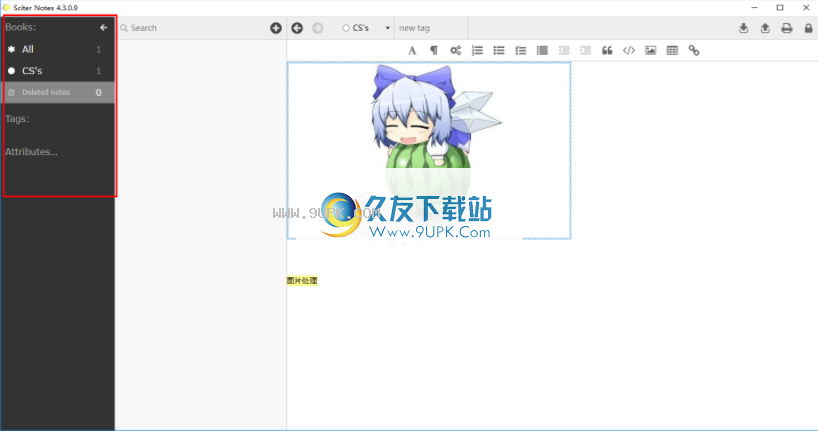Viewport: 818px width, 431px height.
Task: Insert a code block
Action: pos(629,51)
